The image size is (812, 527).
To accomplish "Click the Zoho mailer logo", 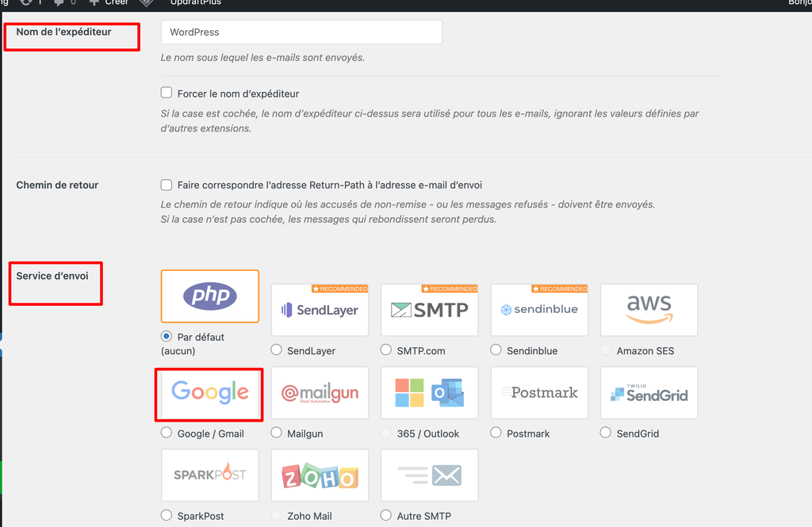I will pyautogui.click(x=320, y=475).
